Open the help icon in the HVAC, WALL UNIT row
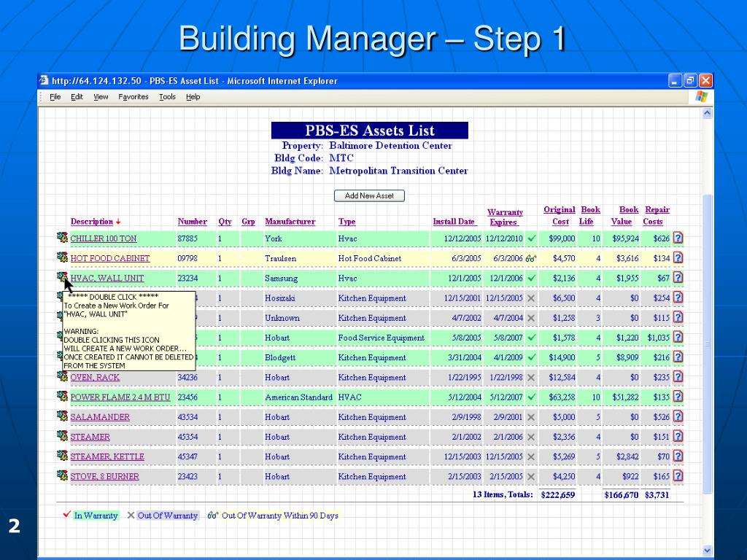 pyautogui.click(x=678, y=278)
